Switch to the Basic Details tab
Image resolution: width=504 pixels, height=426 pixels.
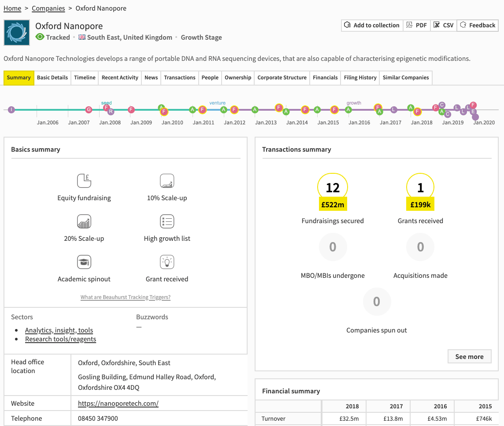click(52, 78)
